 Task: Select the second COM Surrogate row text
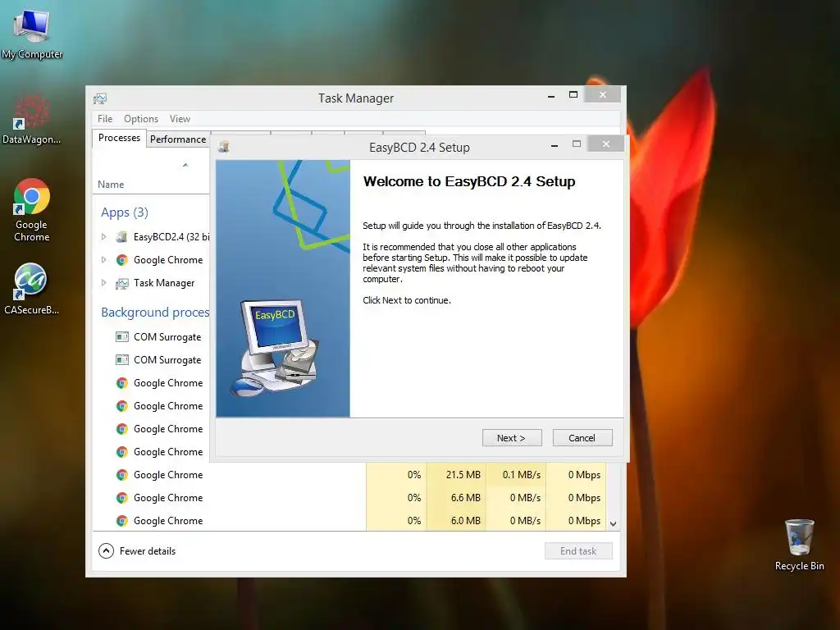(167, 360)
